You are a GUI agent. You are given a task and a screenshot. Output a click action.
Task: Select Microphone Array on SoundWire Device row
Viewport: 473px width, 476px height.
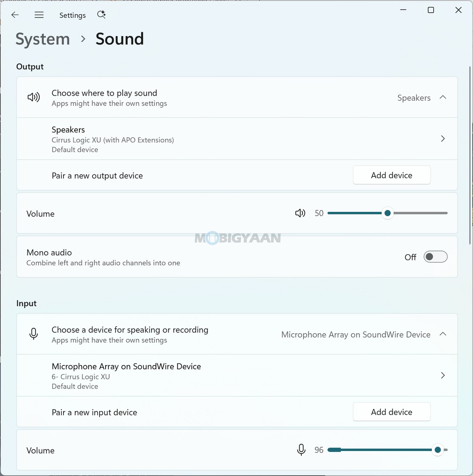237,376
